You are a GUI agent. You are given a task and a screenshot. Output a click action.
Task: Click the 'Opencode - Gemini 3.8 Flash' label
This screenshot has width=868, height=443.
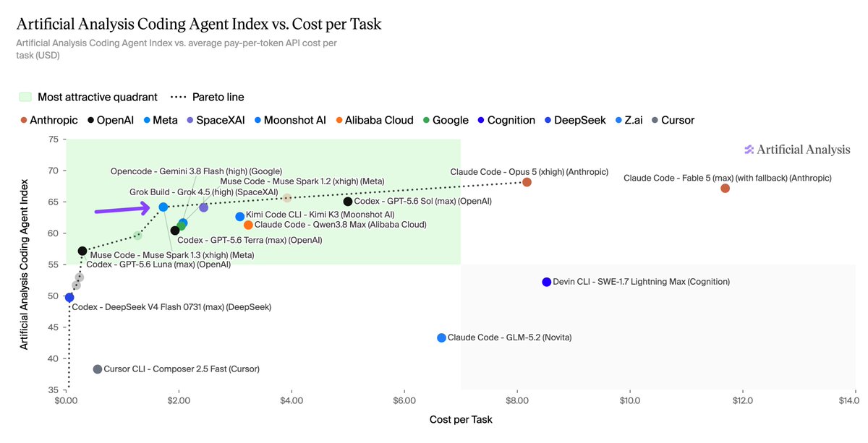tap(196, 171)
